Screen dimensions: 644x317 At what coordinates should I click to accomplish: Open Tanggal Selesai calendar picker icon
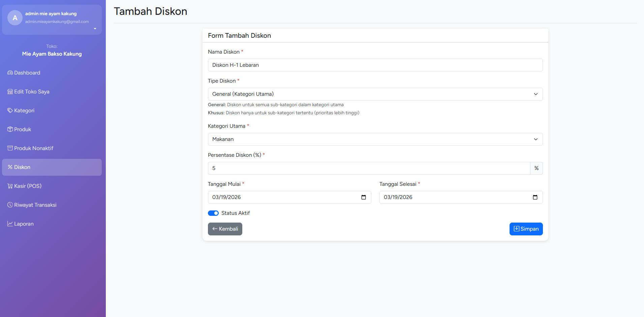point(535,197)
